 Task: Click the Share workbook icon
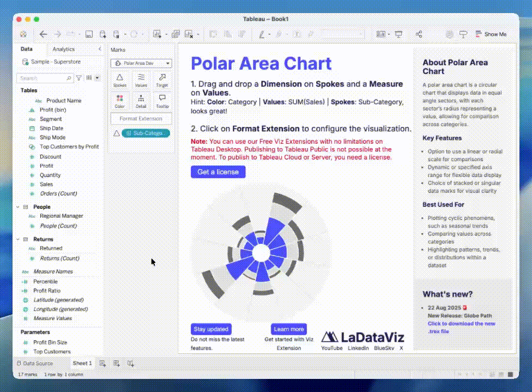[x=419, y=34]
